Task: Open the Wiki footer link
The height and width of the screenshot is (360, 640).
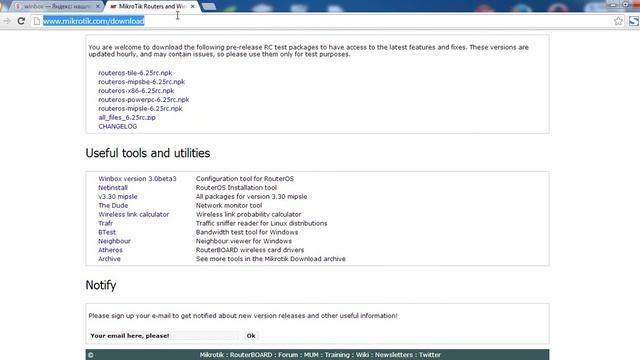Action: pos(362,355)
